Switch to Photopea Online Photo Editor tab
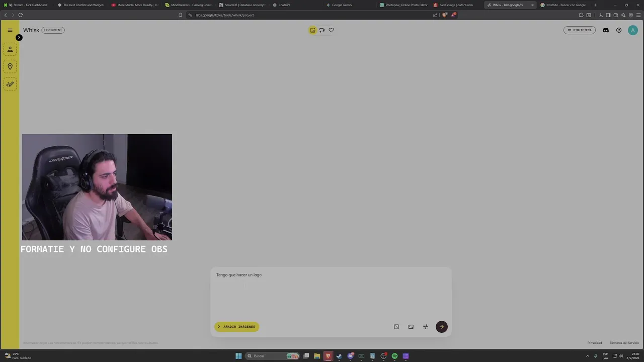This screenshot has height=362, width=644. tap(404, 5)
